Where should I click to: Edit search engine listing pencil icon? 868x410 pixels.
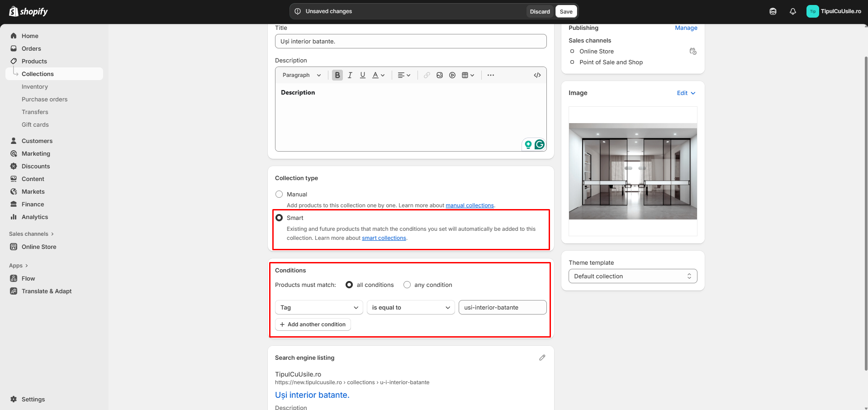click(x=542, y=358)
